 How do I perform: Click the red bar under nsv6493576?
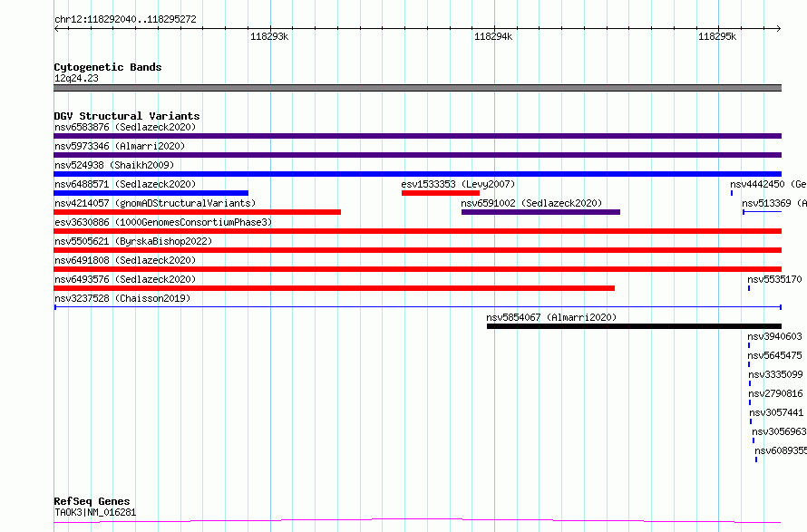(334, 288)
